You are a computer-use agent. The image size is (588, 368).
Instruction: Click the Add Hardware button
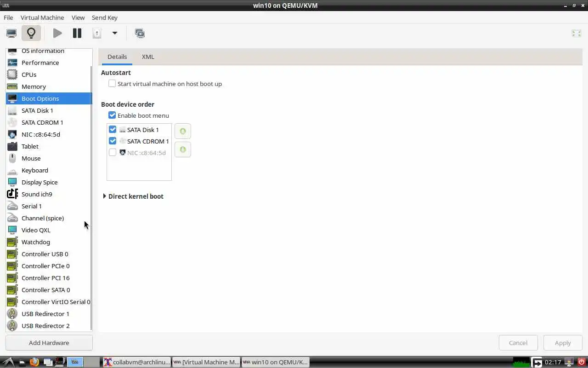point(49,343)
